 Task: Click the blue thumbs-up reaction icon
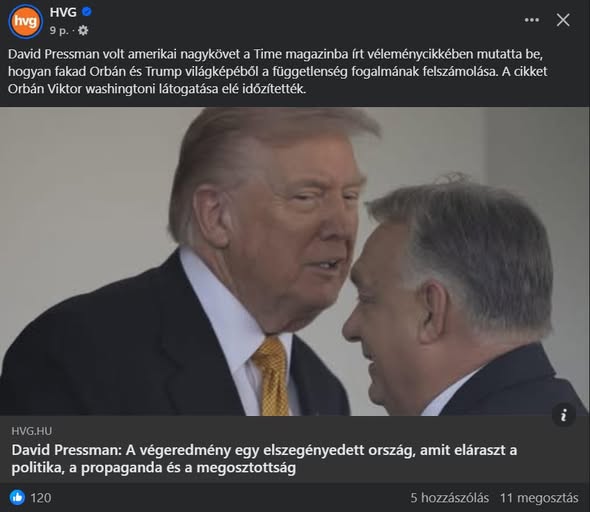click(17, 497)
